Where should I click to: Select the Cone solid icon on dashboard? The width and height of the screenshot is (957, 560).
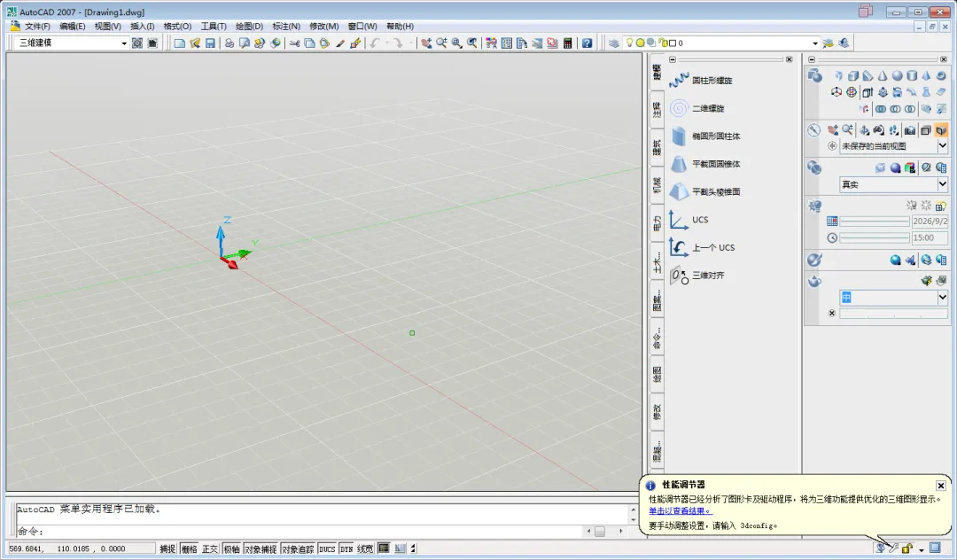[x=883, y=75]
